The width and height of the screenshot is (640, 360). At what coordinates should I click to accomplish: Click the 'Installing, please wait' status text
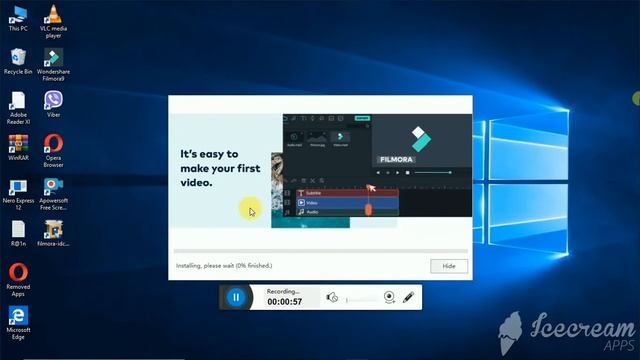tap(224, 266)
